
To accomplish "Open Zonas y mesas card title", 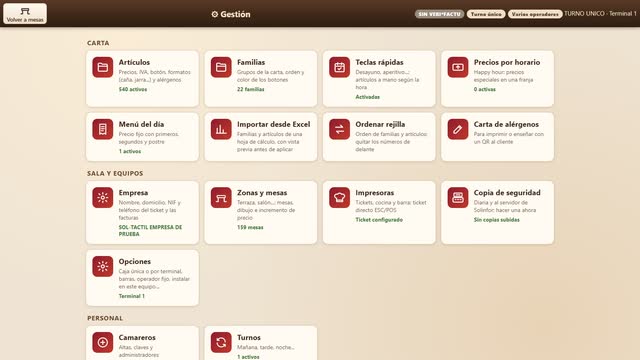I will (262, 193).
